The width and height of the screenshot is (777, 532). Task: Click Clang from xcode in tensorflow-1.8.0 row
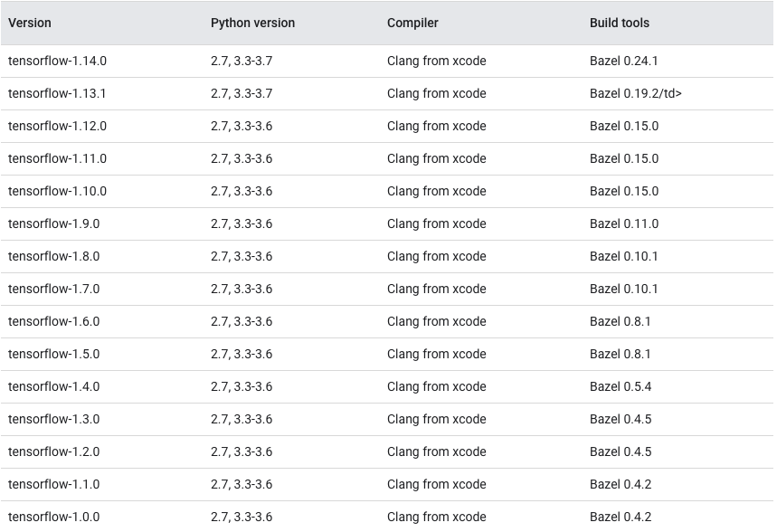point(437,256)
